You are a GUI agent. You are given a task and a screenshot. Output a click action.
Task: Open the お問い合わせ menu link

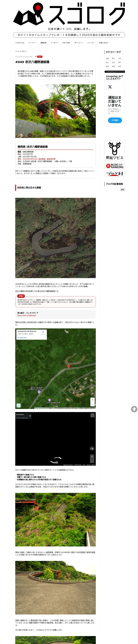coord(103,43)
